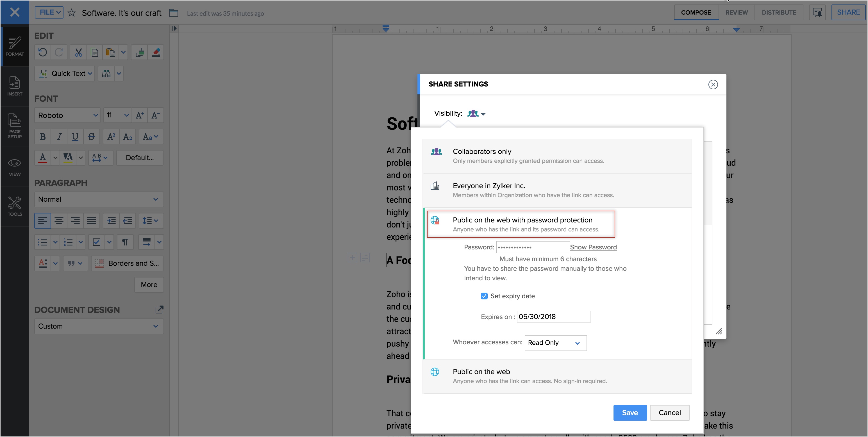Open the Visibility dropdown arrow
This screenshot has width=868, height=437.
(483, 114)
